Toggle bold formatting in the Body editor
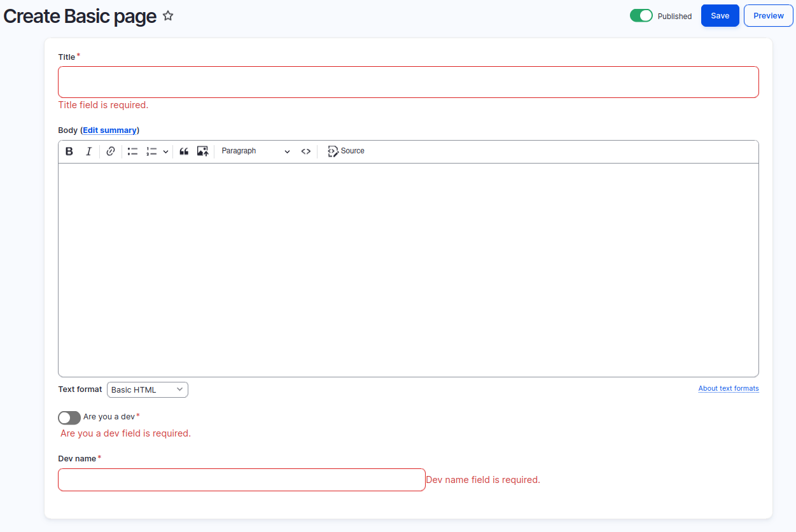 tap(69, 151)
